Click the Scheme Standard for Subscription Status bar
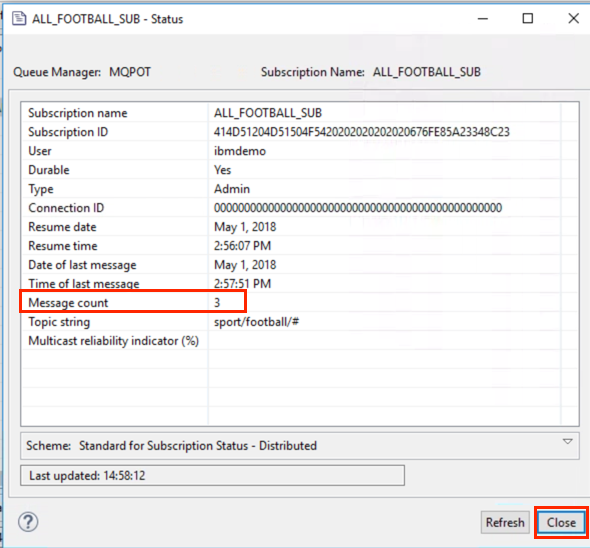This screenshot has width=590, height=548. (300, 446)
